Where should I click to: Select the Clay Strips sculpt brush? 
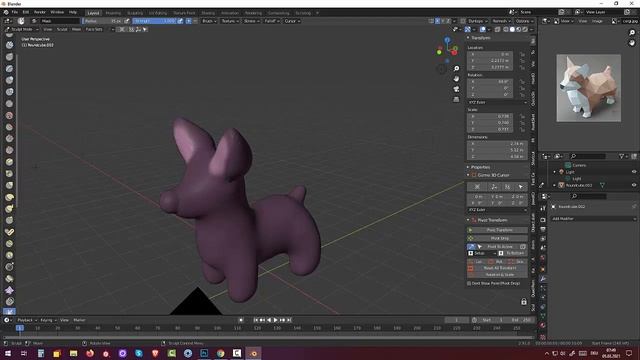9,45
